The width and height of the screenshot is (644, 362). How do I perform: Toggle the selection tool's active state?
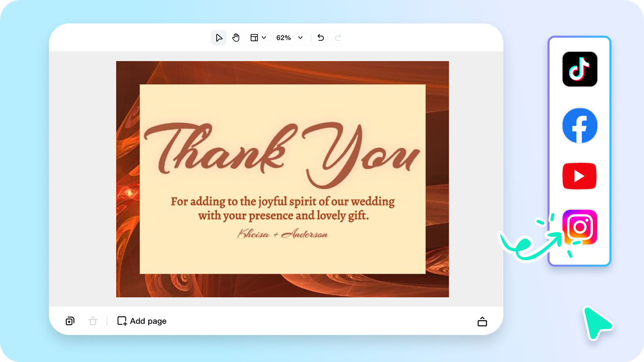pyautogui.click(x=219, y=37)
